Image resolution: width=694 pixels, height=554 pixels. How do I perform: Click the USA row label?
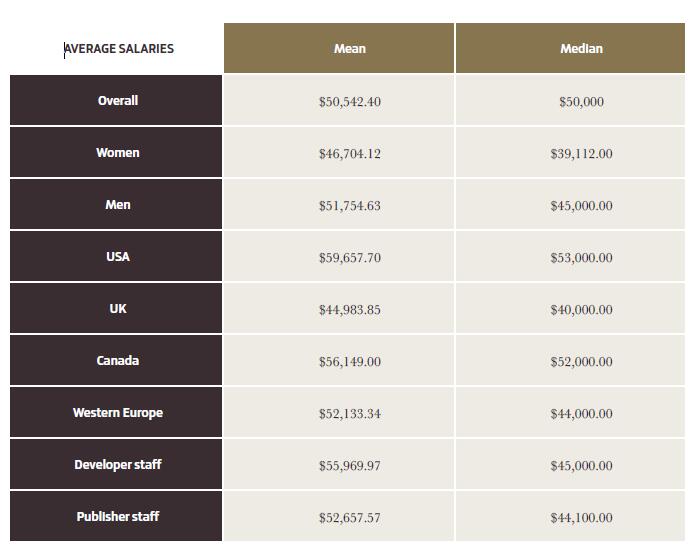116,256
